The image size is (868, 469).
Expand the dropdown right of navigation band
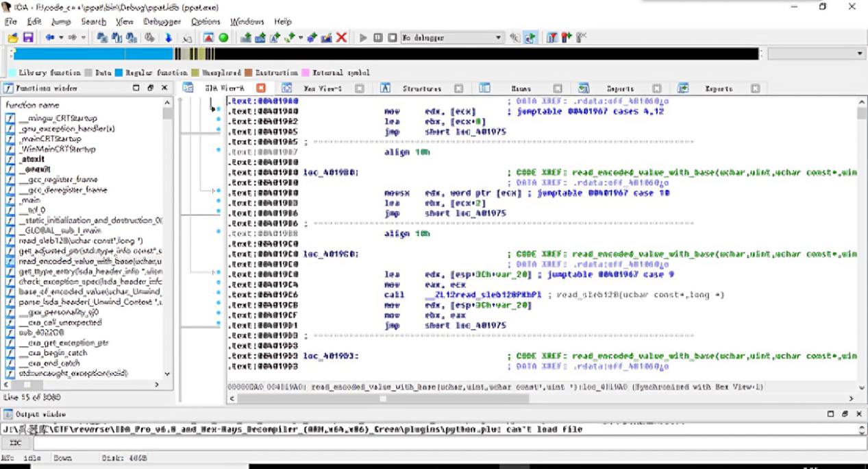[x=860, y=53]
